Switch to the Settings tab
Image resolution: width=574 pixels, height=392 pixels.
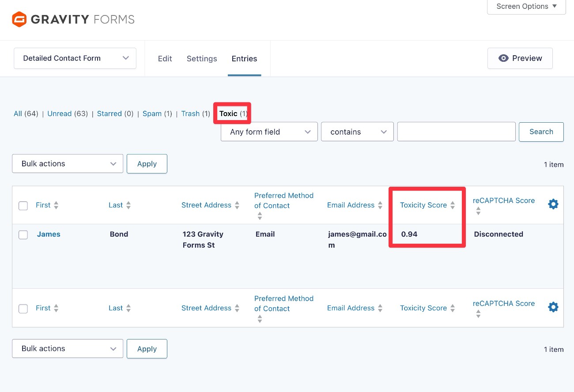pos(202,59)
